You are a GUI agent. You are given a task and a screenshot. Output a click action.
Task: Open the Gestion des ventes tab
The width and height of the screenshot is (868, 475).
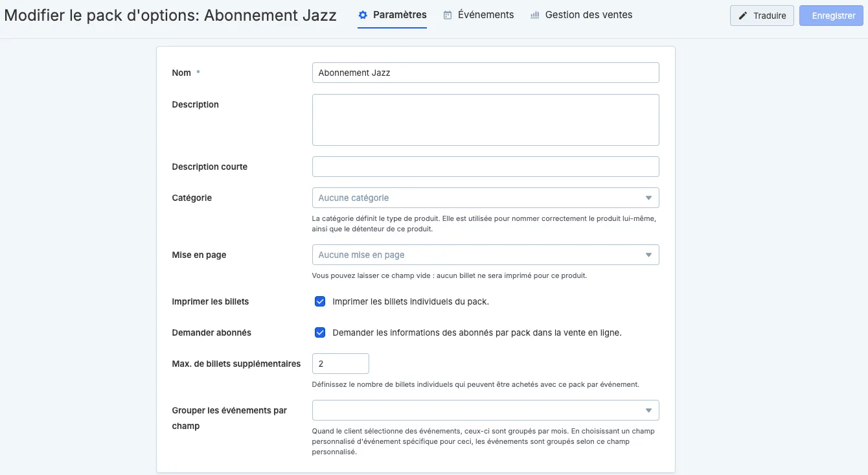(582, 15)
